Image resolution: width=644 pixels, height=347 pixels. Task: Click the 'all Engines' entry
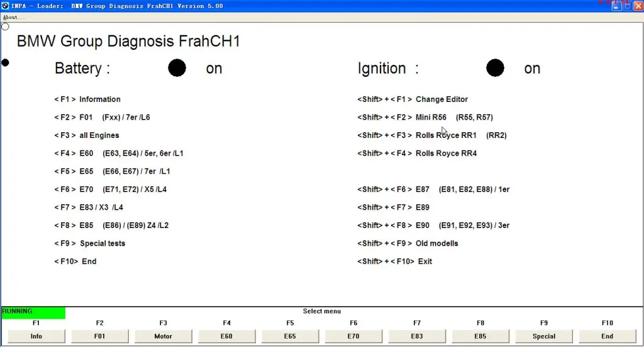[x=87, y=135]
